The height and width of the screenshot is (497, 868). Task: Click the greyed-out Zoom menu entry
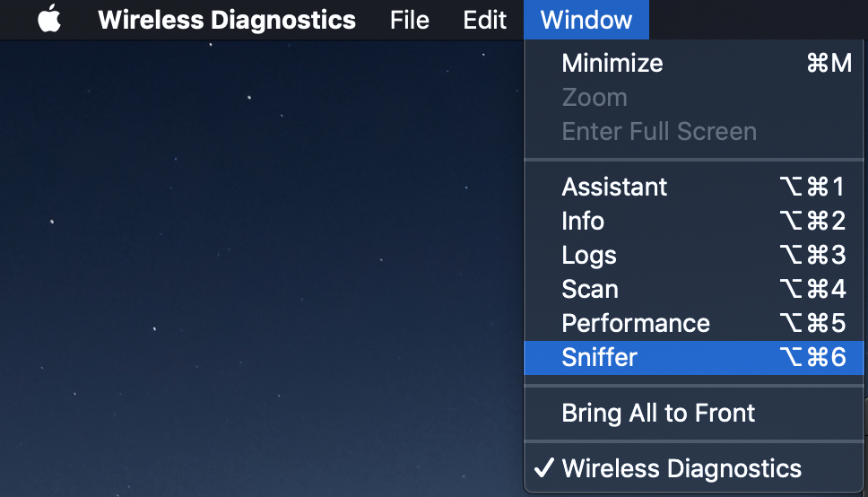[595, 98]
